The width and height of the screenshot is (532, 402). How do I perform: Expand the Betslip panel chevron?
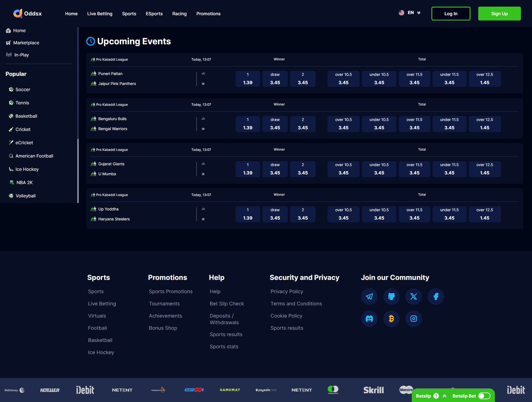(x=444, y=396)
